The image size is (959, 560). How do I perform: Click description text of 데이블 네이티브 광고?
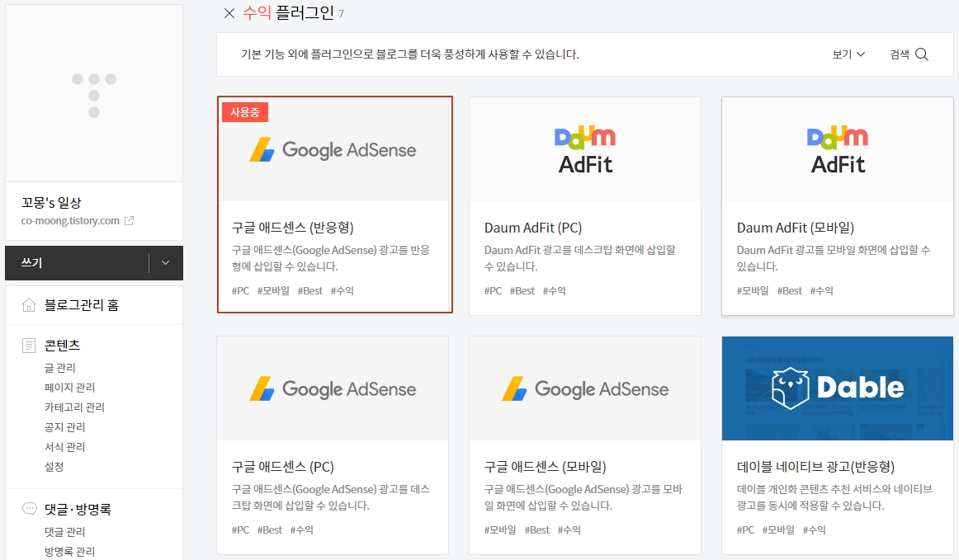(x=834, y=497)
